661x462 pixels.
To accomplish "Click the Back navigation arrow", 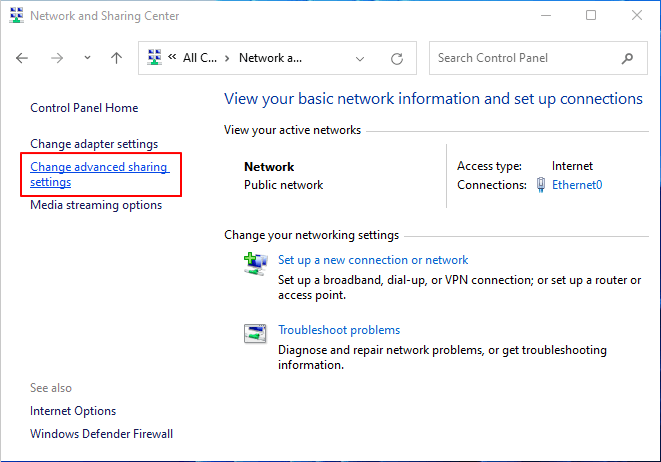I will (22, 58).
